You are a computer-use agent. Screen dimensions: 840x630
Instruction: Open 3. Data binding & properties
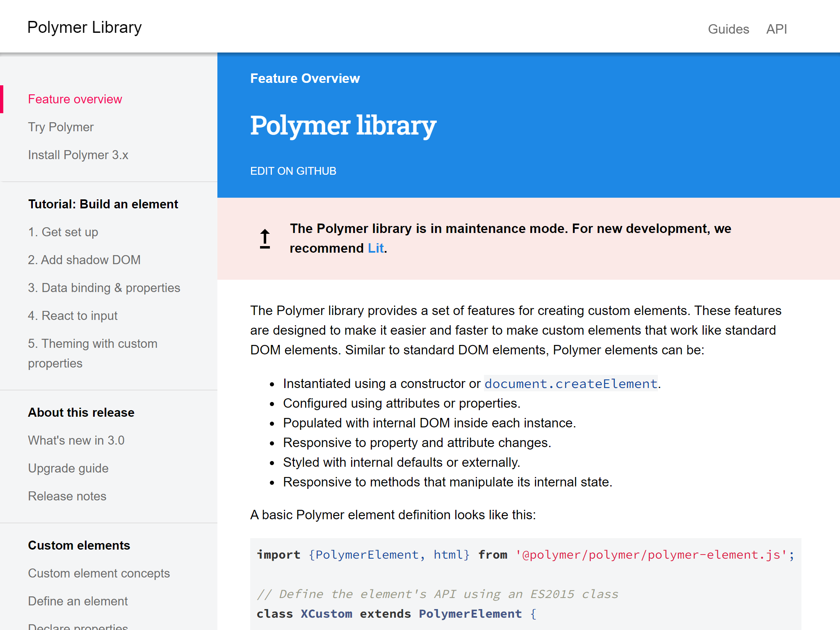(x=104, y=288)
